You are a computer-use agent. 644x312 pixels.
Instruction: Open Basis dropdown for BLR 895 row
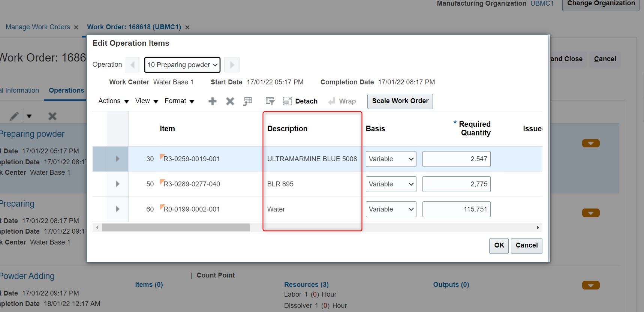coord(391,184)
